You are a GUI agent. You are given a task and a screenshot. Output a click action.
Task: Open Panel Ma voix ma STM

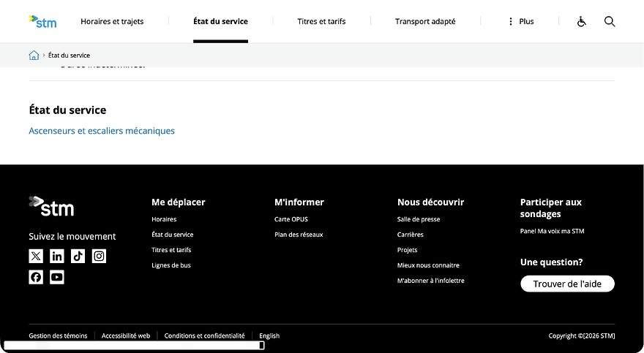pyautogui.click(x=552, y=231)
